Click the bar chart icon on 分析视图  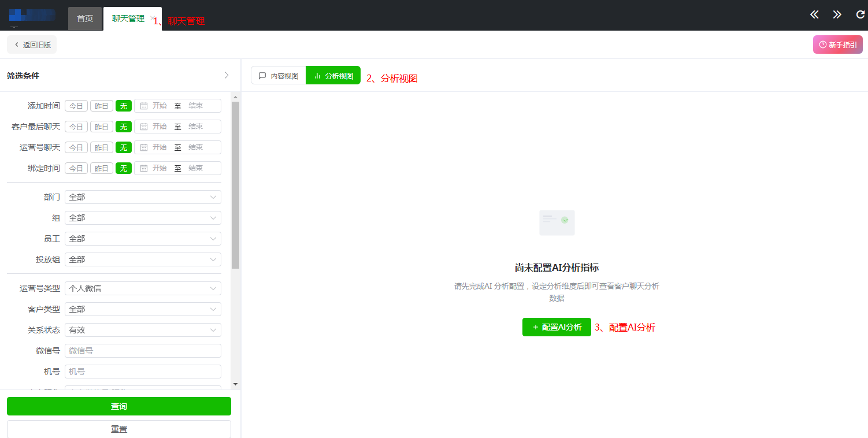317,75
